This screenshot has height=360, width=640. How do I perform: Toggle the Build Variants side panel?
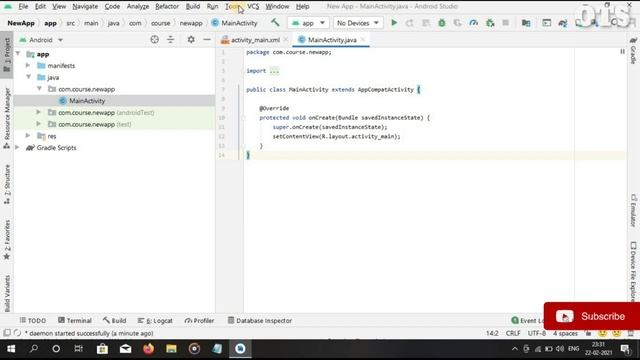pyautogui.click(x=7, y=293)
